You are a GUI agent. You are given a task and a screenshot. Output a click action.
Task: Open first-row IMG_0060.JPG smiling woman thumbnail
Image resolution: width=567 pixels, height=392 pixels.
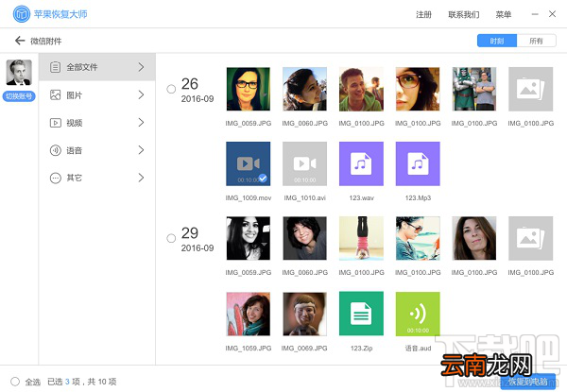click(x=304, y=89)
